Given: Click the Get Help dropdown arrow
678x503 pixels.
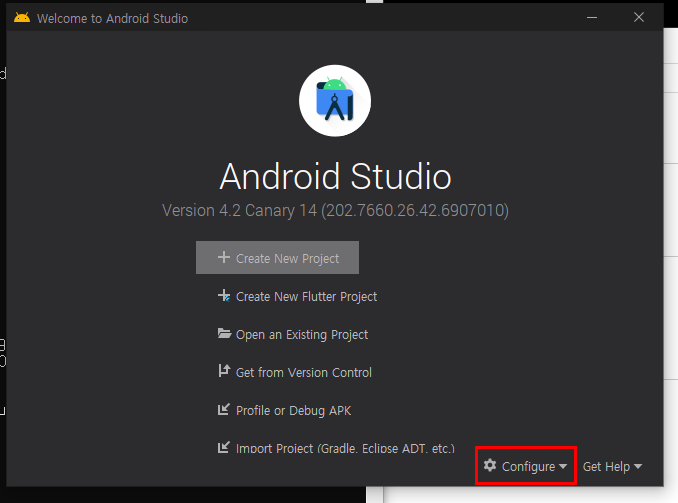Looking at the screenshot, I should (638, 467).
